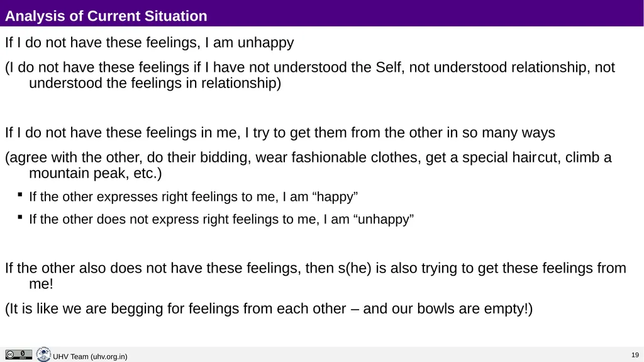Click the slide number 19
Screen dimensions: 644x362
635,355
